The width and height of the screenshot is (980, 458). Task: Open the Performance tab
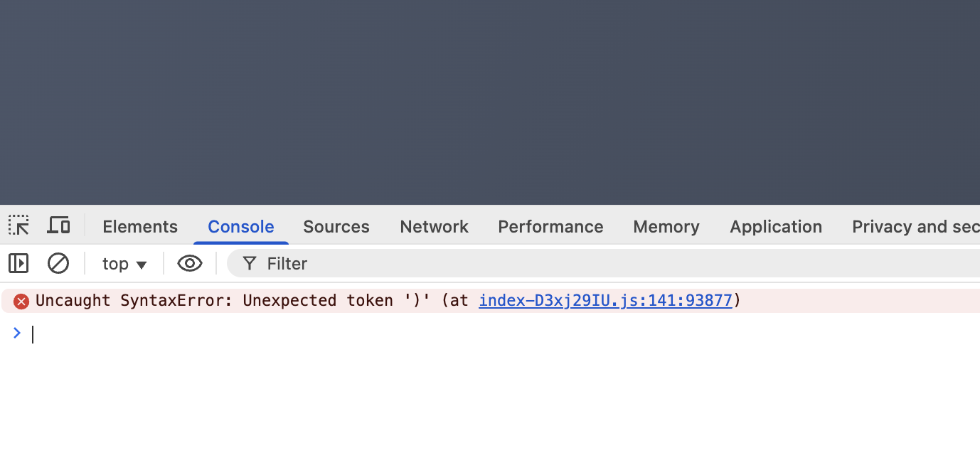pyautogui.click(x=550, y=227)
